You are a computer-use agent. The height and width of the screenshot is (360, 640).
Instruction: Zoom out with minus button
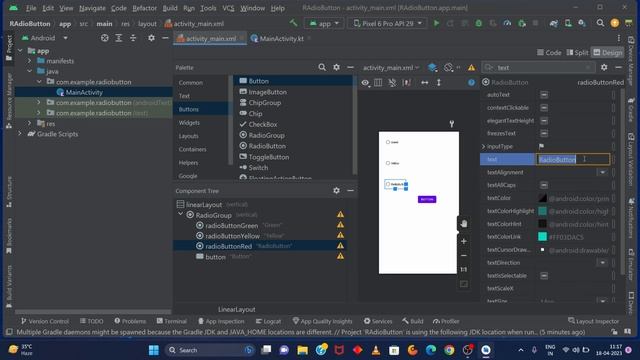coord(464,256)
